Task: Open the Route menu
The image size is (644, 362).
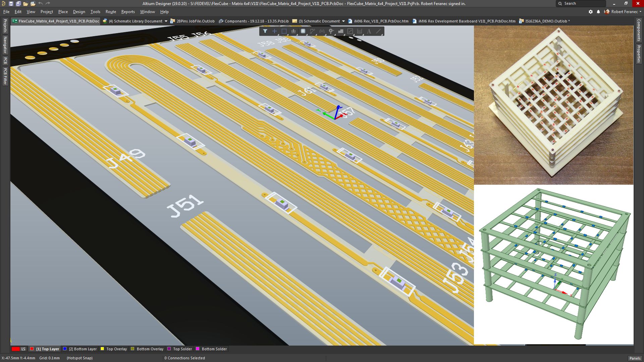Action: 111,12
